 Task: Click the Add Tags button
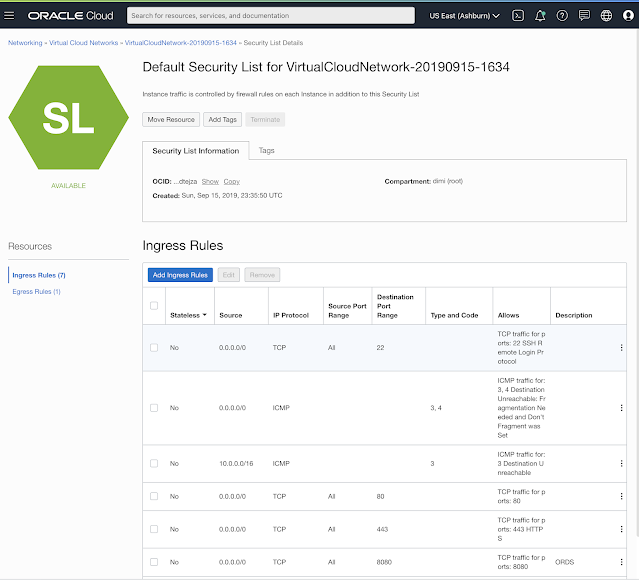coord(223,119)
